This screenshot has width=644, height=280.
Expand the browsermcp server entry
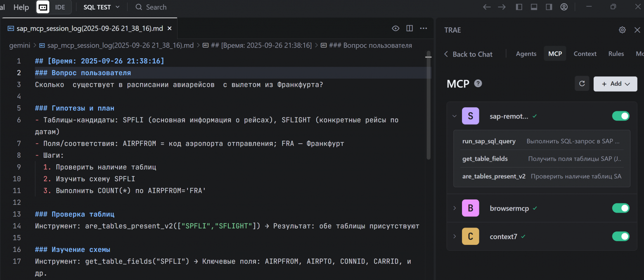coord(454,208)
